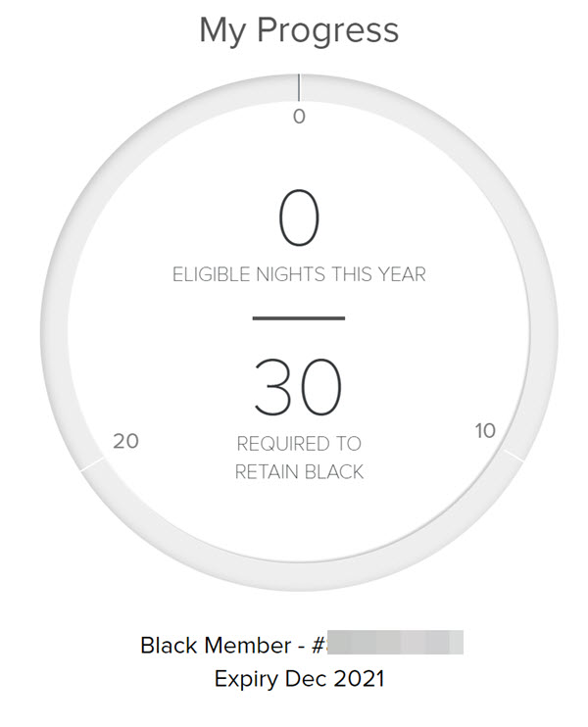
Task: Click the Required To Retain Black text
Action: (299, 459)
